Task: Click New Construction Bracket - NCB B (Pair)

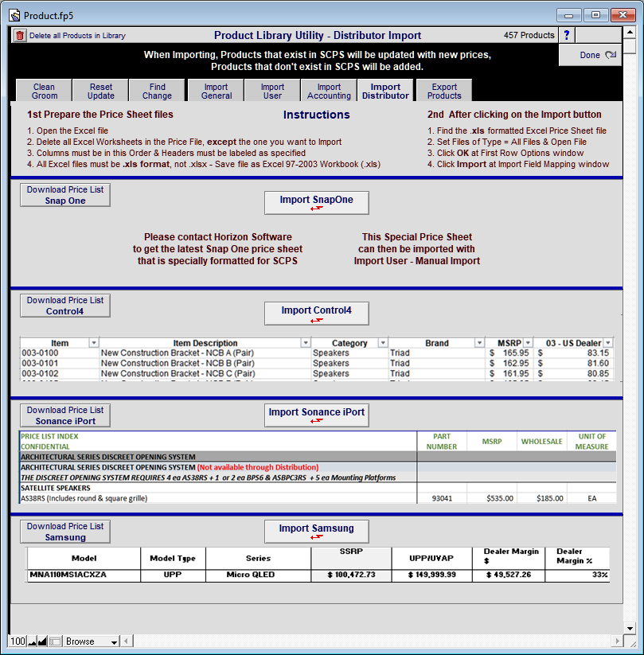Action: (178, 364)
